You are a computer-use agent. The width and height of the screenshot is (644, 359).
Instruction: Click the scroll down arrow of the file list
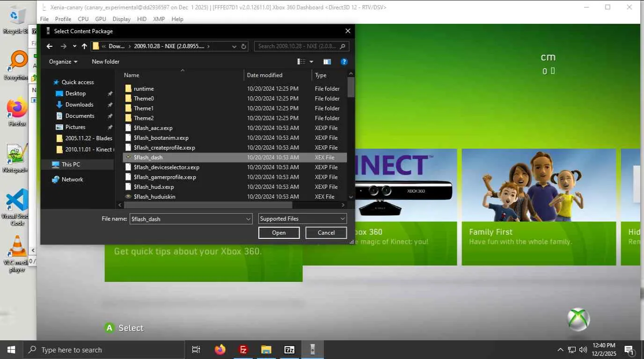pyautogui.click(x=351, y=198)
